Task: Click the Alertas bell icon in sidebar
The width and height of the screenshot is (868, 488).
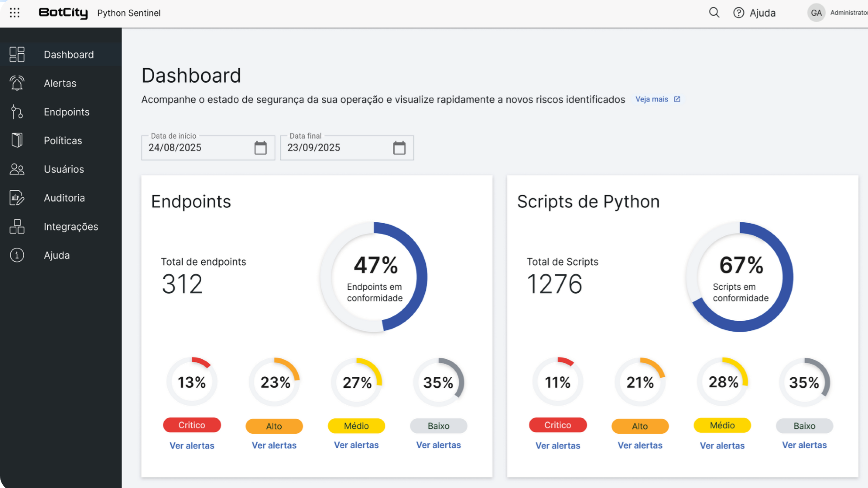Action: coord(17,83)
